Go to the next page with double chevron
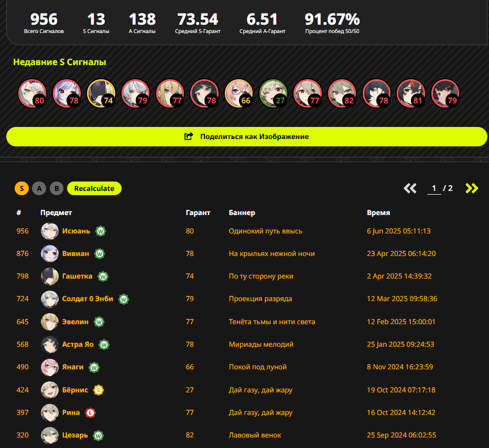The height and width of the screenshot is (448, 489). [x=472, y=188]
